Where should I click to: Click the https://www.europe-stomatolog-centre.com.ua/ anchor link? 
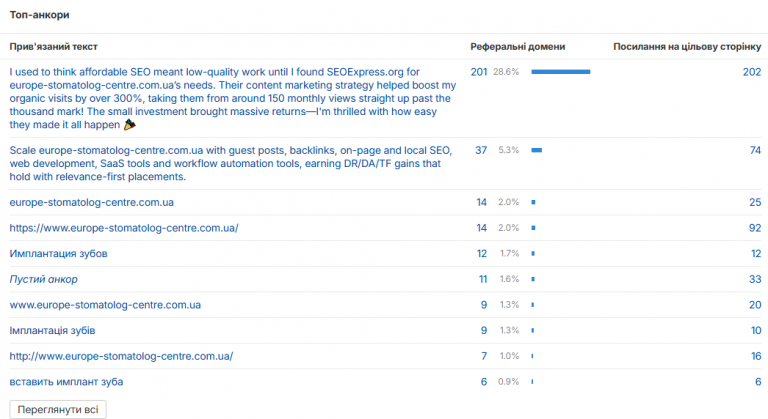124,228
